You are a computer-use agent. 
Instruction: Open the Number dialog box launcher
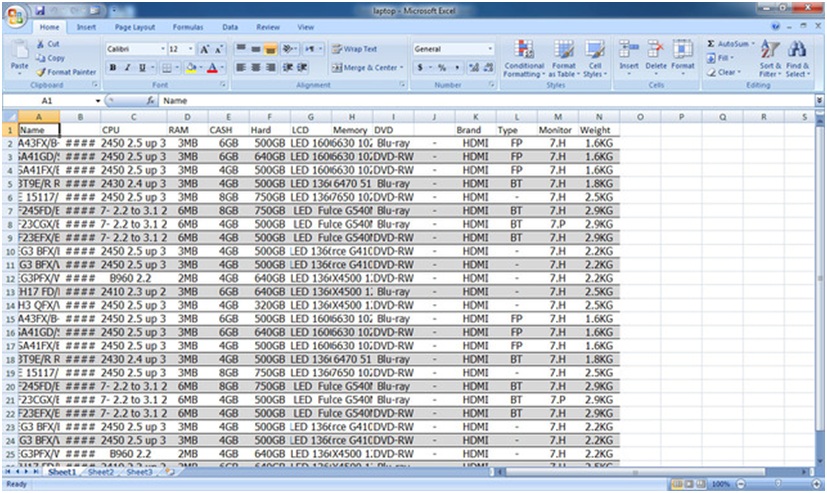[493, 85]
